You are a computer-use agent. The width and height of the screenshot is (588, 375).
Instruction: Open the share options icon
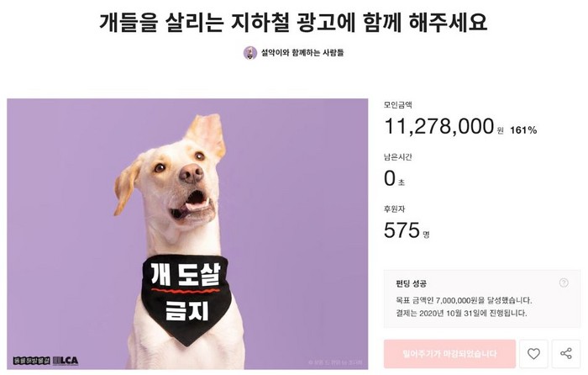566,354
